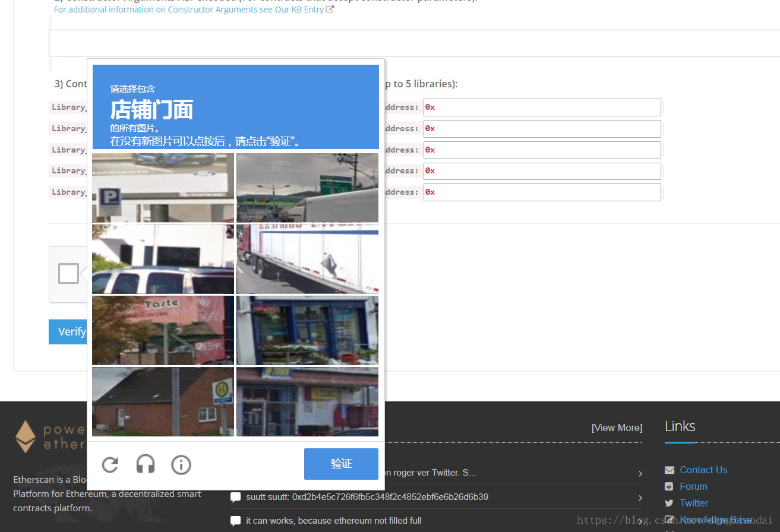780x532 pixels.
Task: Select captcha tile with white pickup truck
Action: coord(163,259)
